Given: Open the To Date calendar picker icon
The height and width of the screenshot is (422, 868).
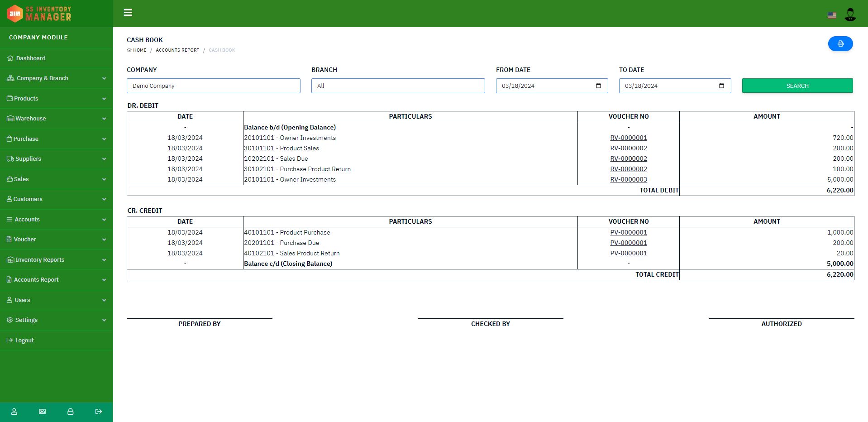Looking at the screenshot, I should (721, 86).
